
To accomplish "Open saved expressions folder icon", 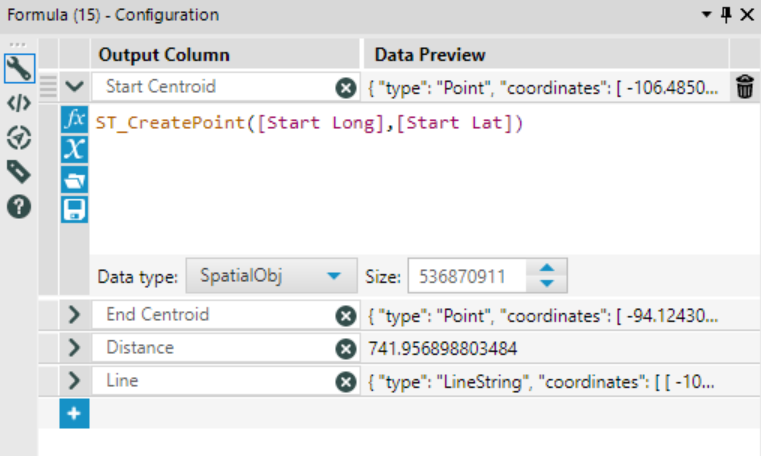I will pyautogui.click(x=75, y=180).
